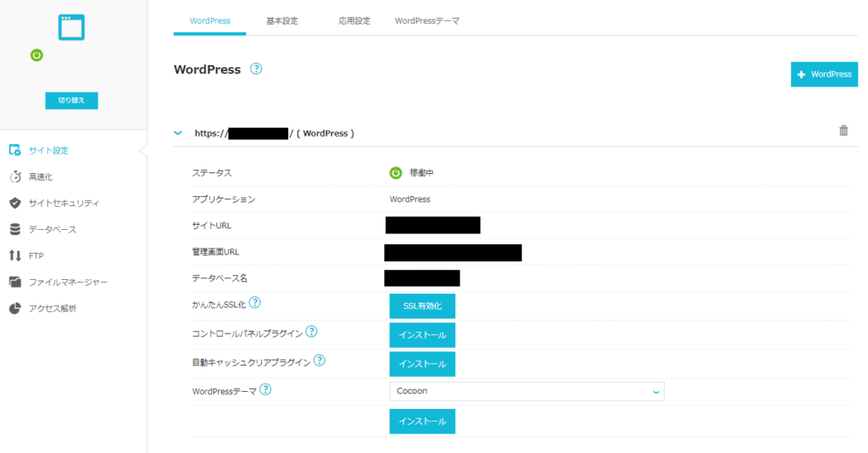Open ファイルマネージャー in the sidebar
Viewport: 868px width, 453px height.
[x=68, y=282]
